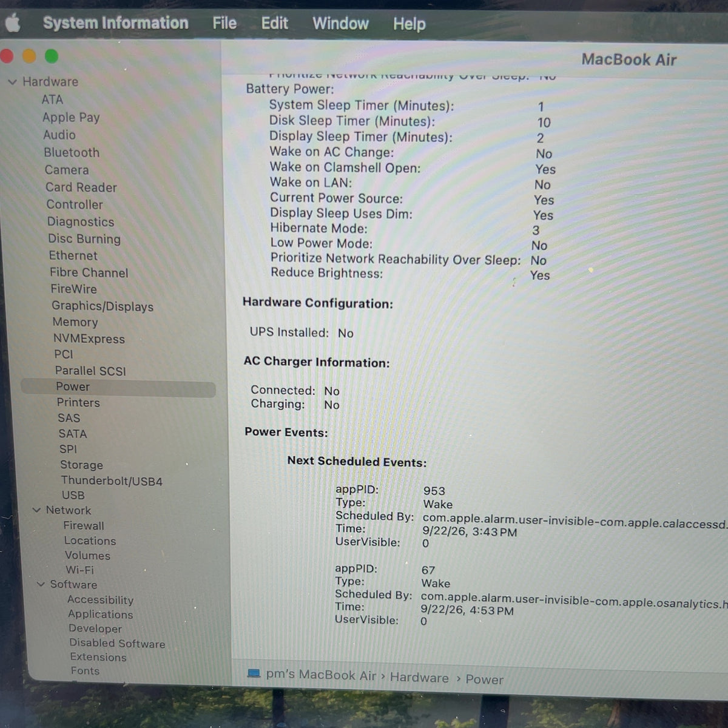Select SATA in the sidebar
This screenshot has width=728, height=728.
click(73, 434)
